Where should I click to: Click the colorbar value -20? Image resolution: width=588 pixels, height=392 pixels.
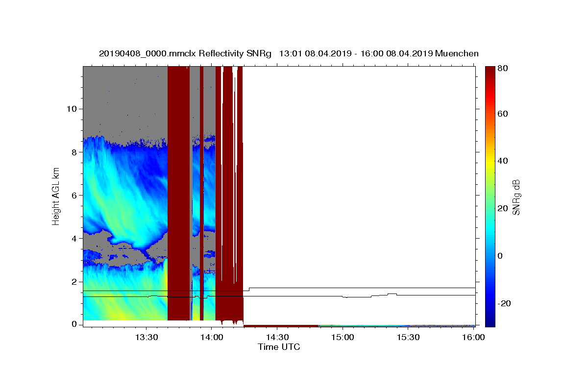pyautogui.click(x=504, y=304)
